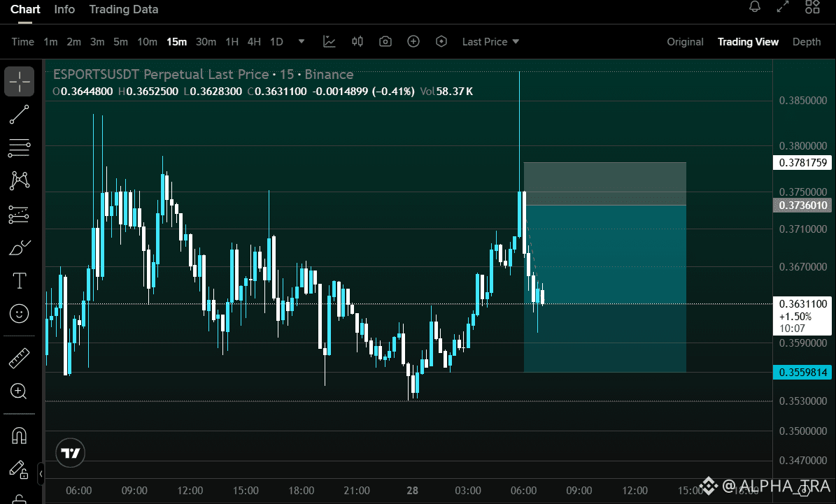Collapse the drawing toolbar side arrow
The width and height of the screenshot is (836, 504).
[x=41, y=474]
